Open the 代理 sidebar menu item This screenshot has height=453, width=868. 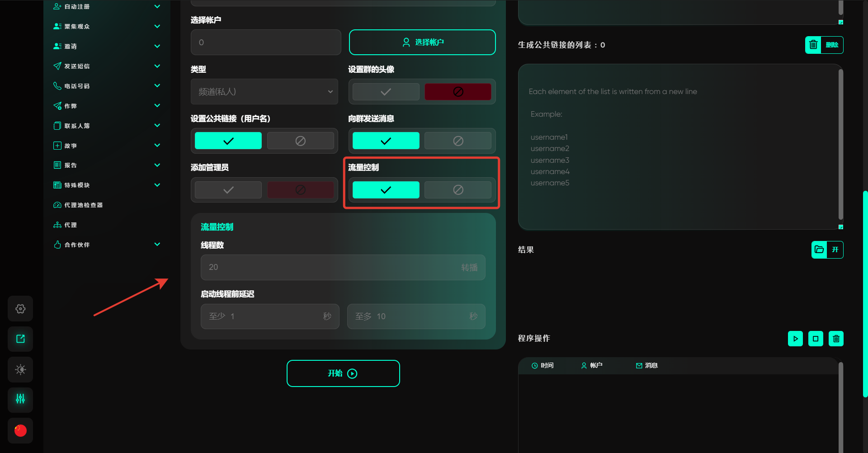[70, 225]
